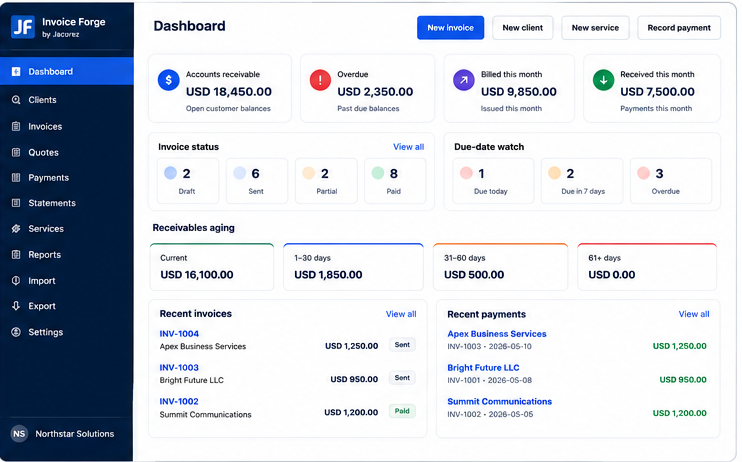Click the red Overdue alert icon

pos(320,80)
